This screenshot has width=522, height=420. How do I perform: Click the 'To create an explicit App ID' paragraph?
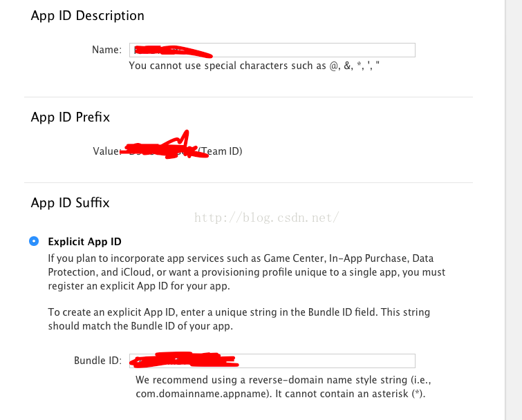click(x=240, y=312)
